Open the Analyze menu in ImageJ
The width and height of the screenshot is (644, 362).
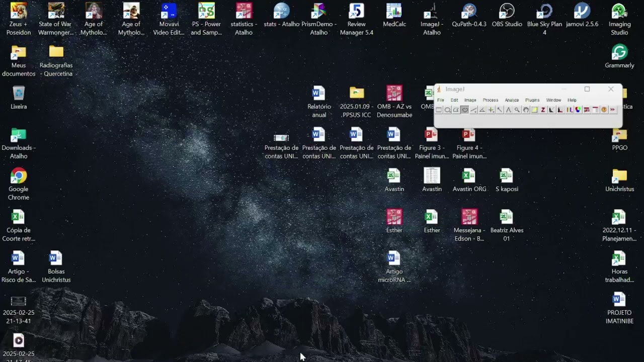click(512, 100)
